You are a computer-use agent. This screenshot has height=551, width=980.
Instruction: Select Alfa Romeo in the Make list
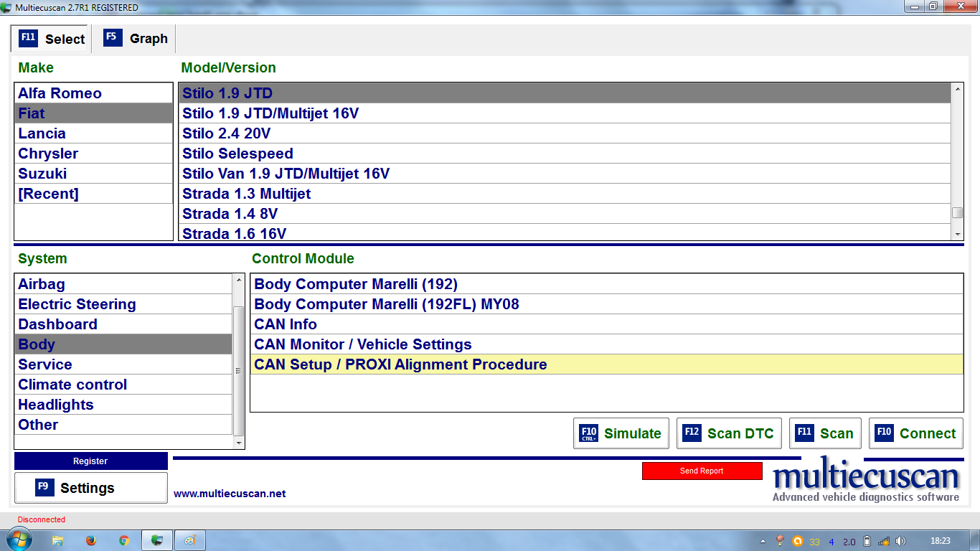point(94,93)
